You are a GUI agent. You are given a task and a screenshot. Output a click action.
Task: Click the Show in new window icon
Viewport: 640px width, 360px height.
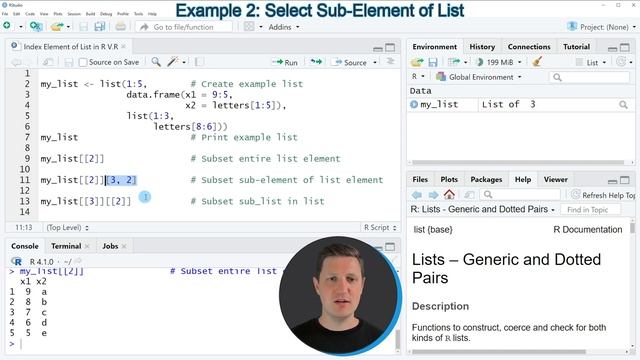pyautogui.click(x=48, y=62)
